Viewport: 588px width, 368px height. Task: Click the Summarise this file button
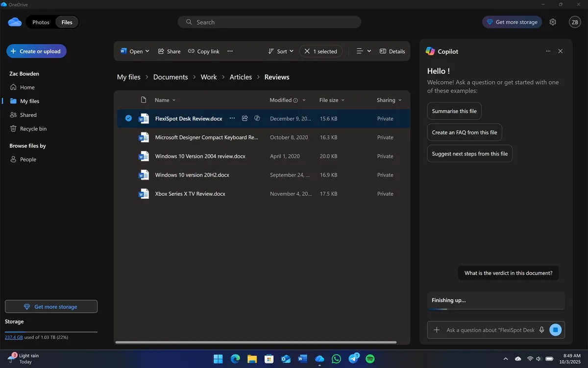[454, 111]
